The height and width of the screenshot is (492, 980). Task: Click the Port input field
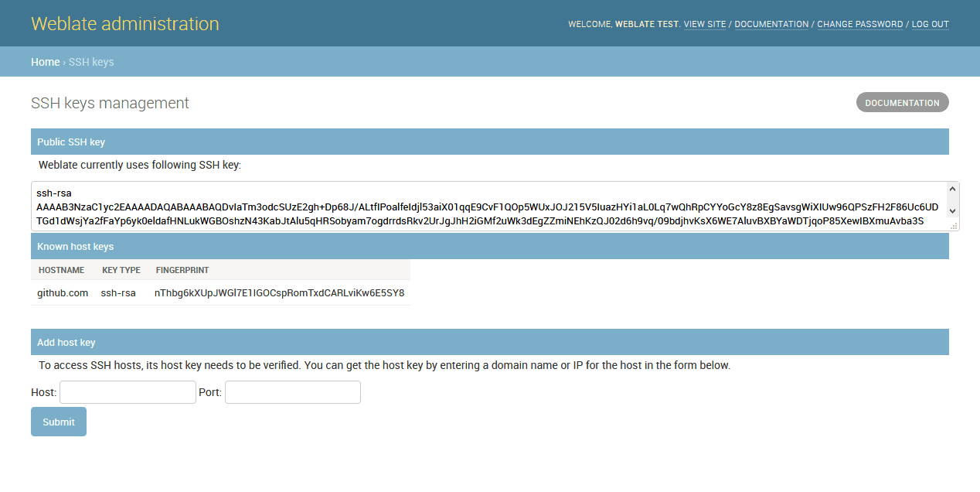(292, 392)
